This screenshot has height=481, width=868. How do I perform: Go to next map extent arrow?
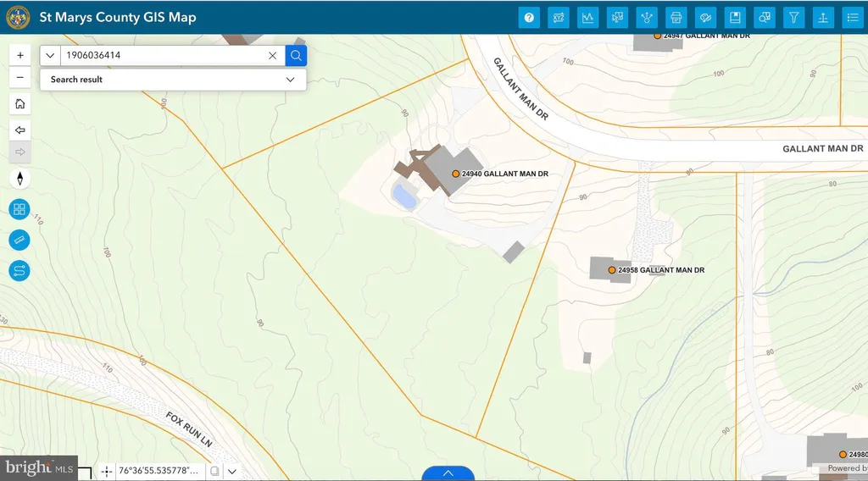point(20,152)
